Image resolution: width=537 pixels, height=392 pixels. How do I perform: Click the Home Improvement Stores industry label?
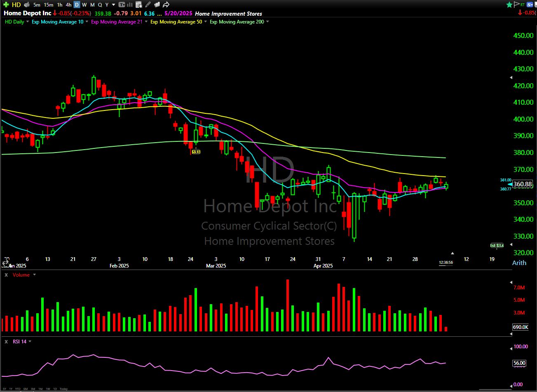click(x=228, y=13)
